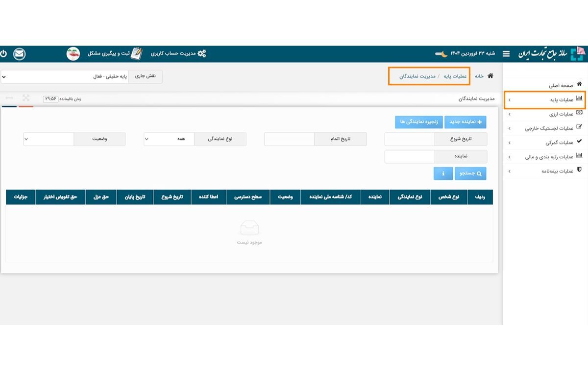Click the زنجیره نمایندگی ها button
Image resolution: width=588 pixels, height=392 pixels.
pos(419,122)
